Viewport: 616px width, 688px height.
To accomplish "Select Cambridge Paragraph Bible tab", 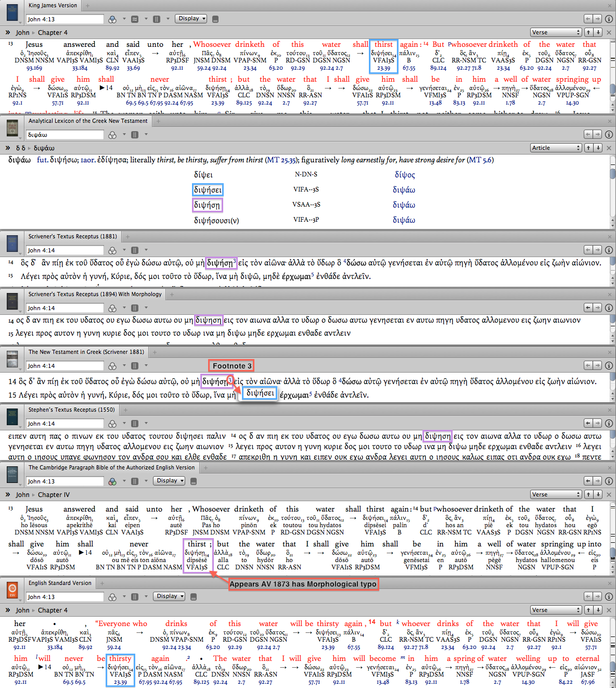I will (x=111, y=467).
